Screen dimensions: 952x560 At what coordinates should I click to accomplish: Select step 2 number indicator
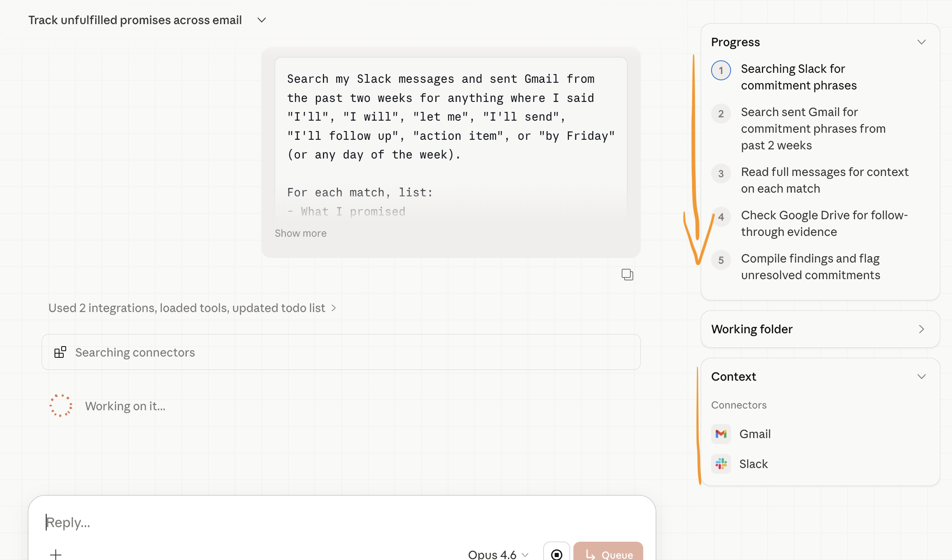tap(721, 114)
